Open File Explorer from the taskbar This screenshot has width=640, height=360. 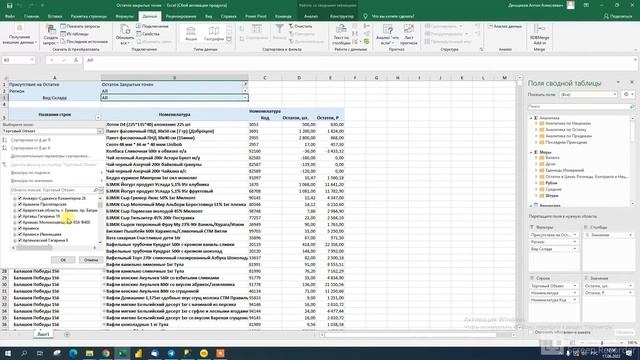[x=89, y=353]
